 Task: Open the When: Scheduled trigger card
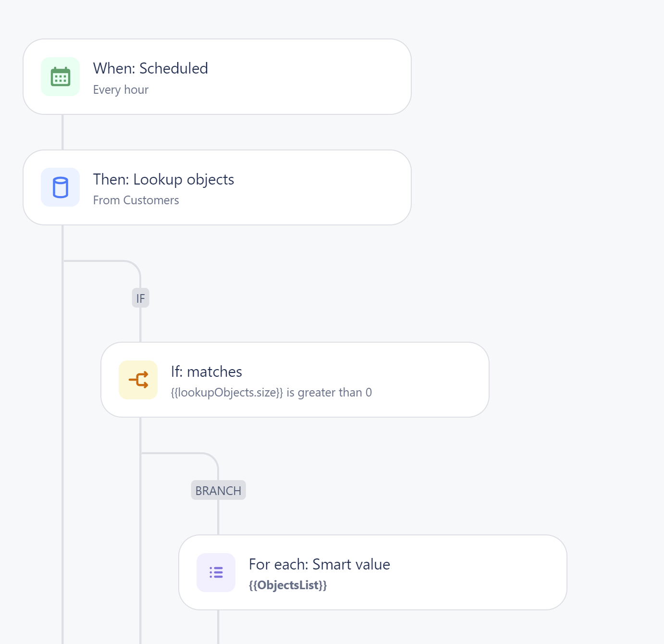pos(217,77)
